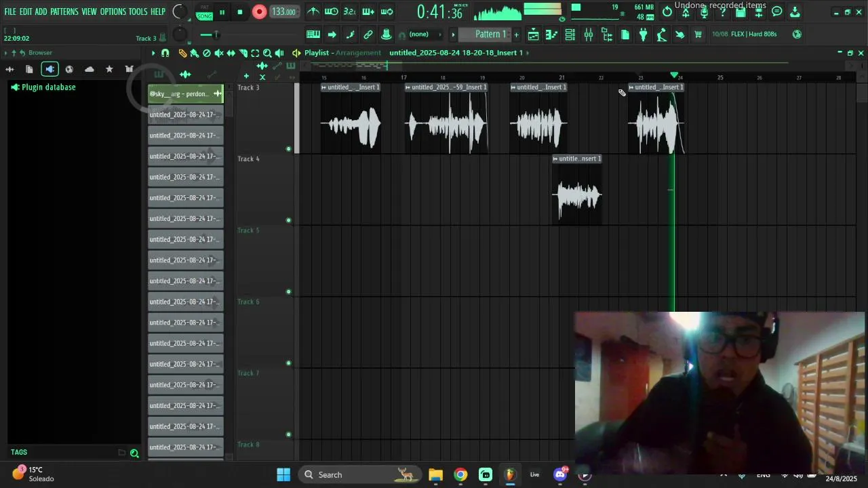Stop playback with the stop button
The width and height of the screenshot is (868, 488).
239,12
